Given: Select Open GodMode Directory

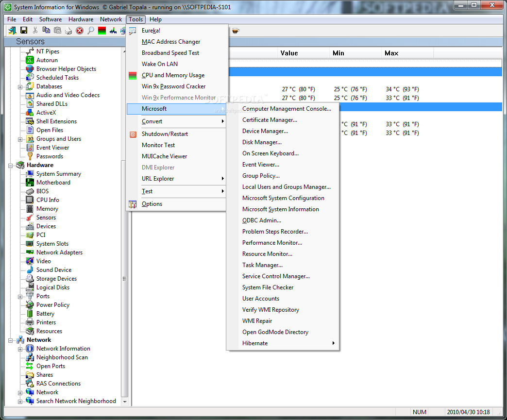Looking at the screenshot, I should tap(283, 332).
